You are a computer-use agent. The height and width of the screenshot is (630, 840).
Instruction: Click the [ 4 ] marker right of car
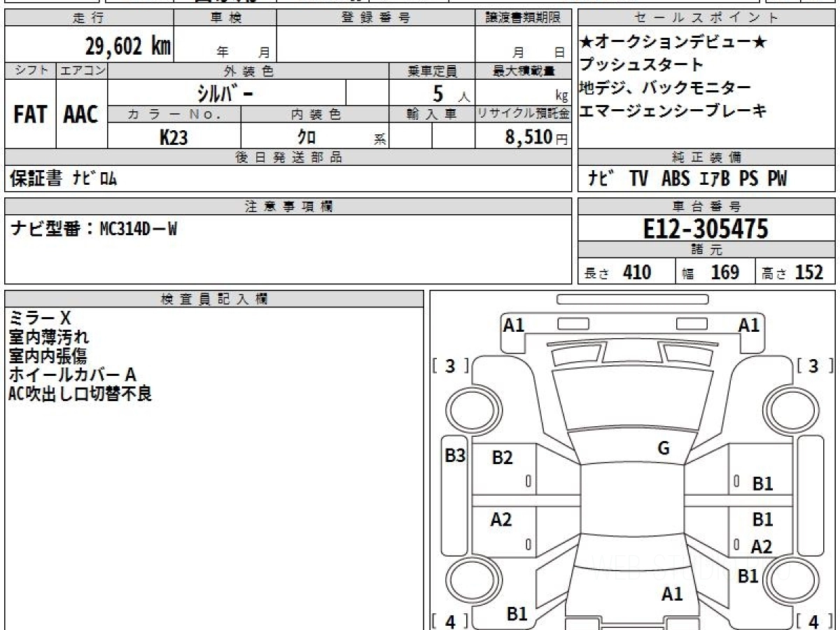click(x=814, y=621)
